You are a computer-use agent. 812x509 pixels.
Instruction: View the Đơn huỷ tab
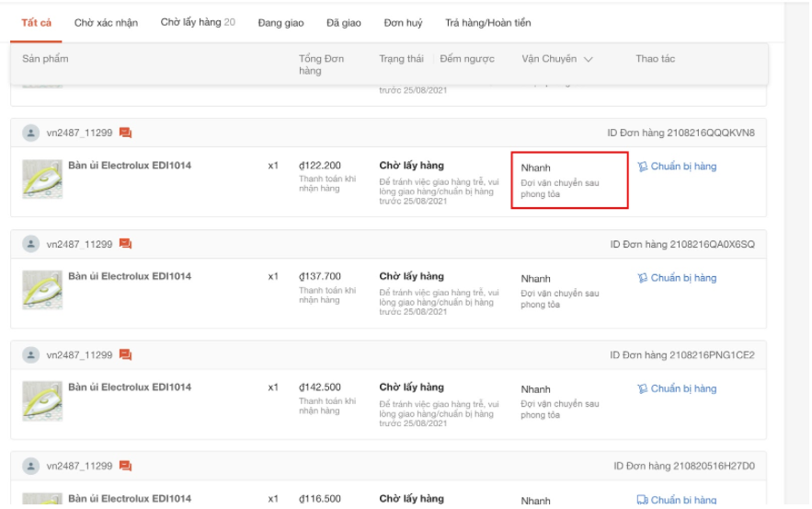point(403,22)
